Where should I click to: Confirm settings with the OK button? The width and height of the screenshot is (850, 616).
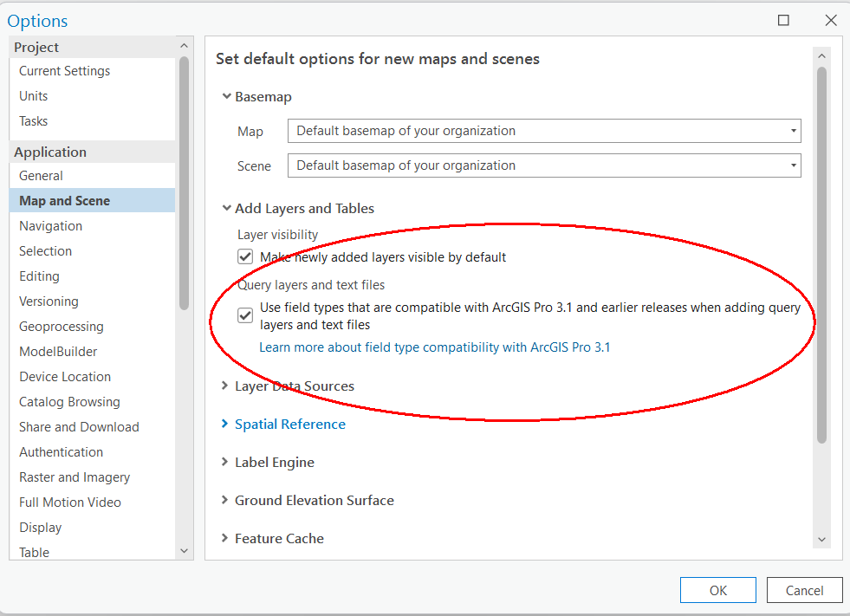[x=717, y=589]
